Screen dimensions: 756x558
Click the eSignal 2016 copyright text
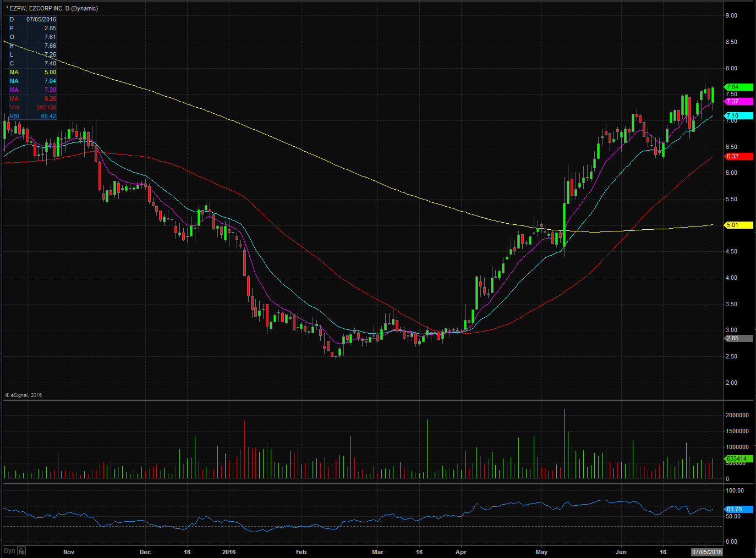coord(24,395)
